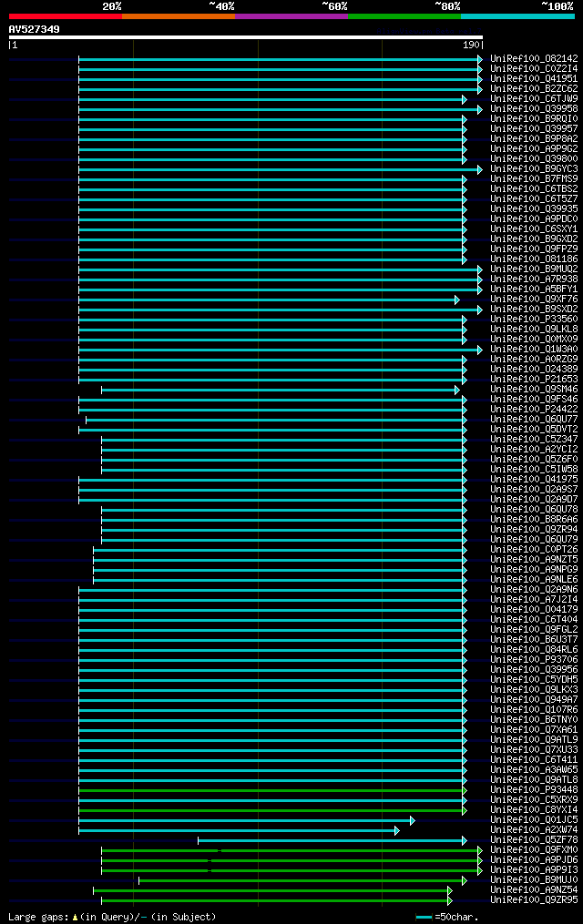Click the arrowhead ending UniRef100_B2ZC62 alignment

(480, 89)
